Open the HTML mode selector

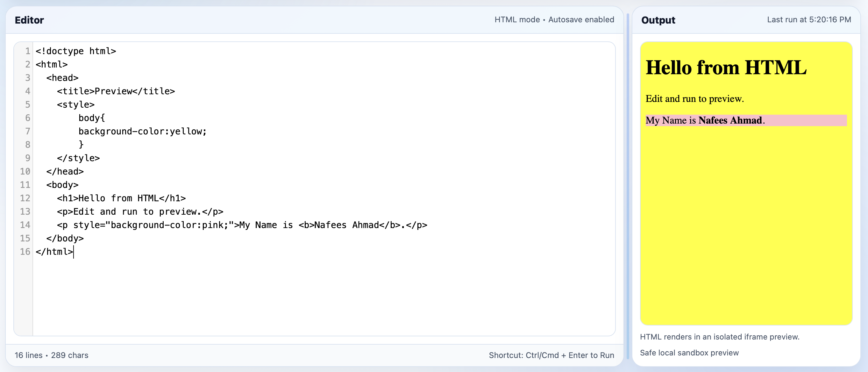[x=516, y=19]
